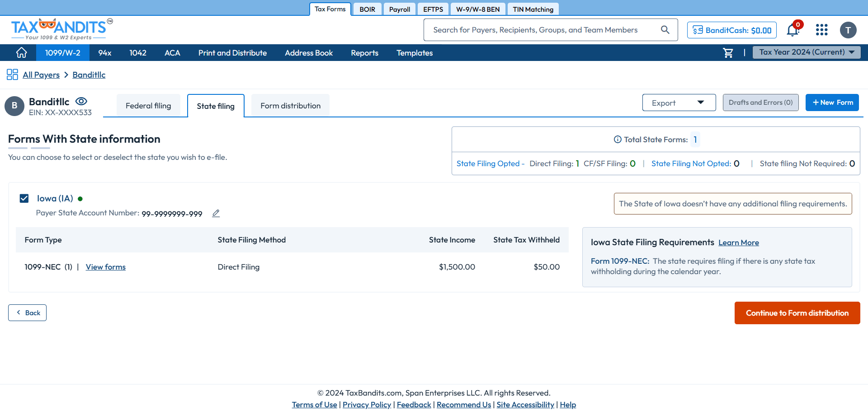Open the ACA menu
This screenshot has height=415, width=868.
[172, 53]
